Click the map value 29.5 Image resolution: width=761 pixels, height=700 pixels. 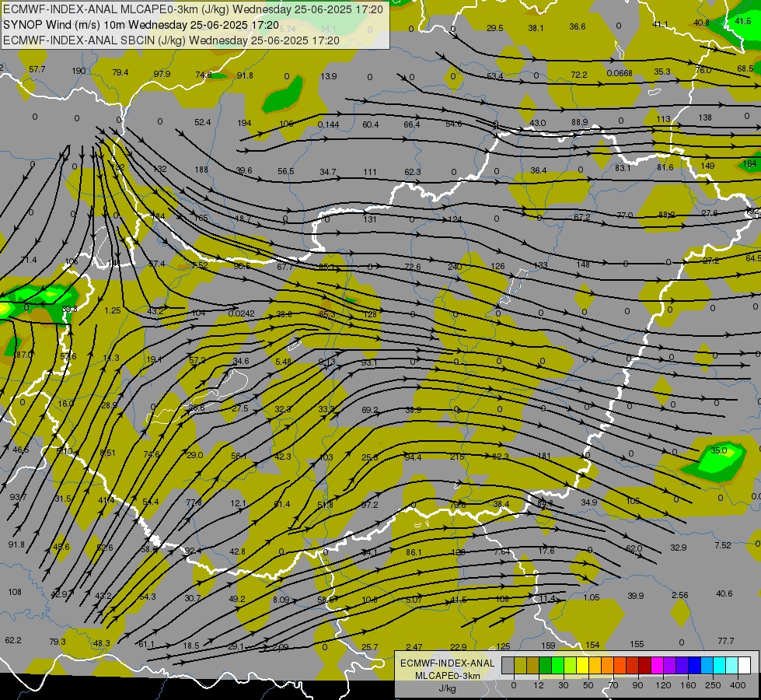pyautogui.click(x=494, y=28)
